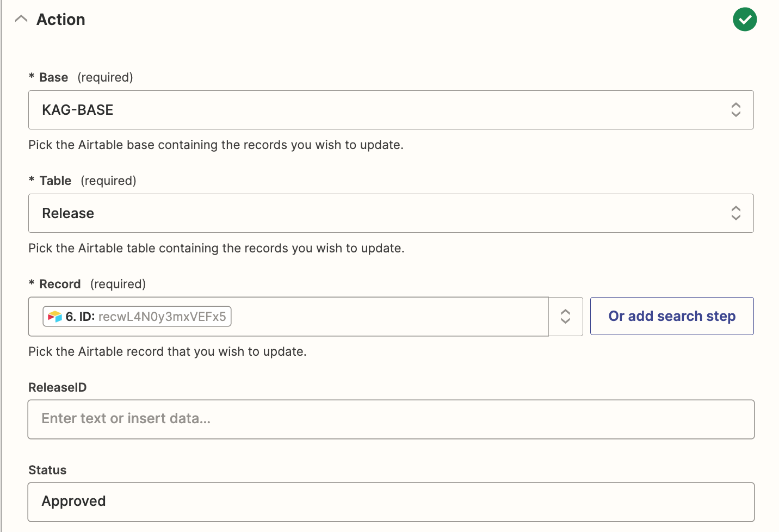Click the Base required field label

pos(53,77)
